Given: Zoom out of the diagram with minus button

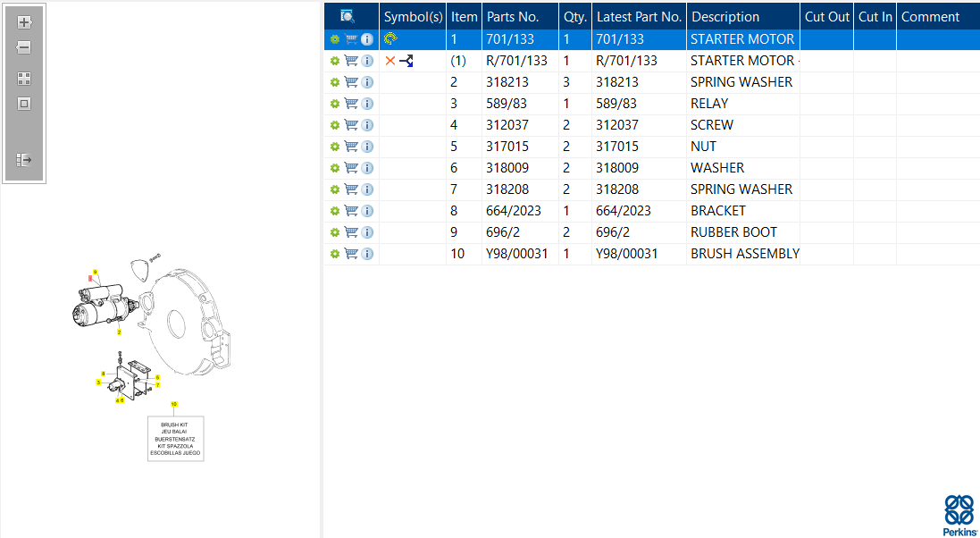Looking at the screenshot, I should coord(24,47).
